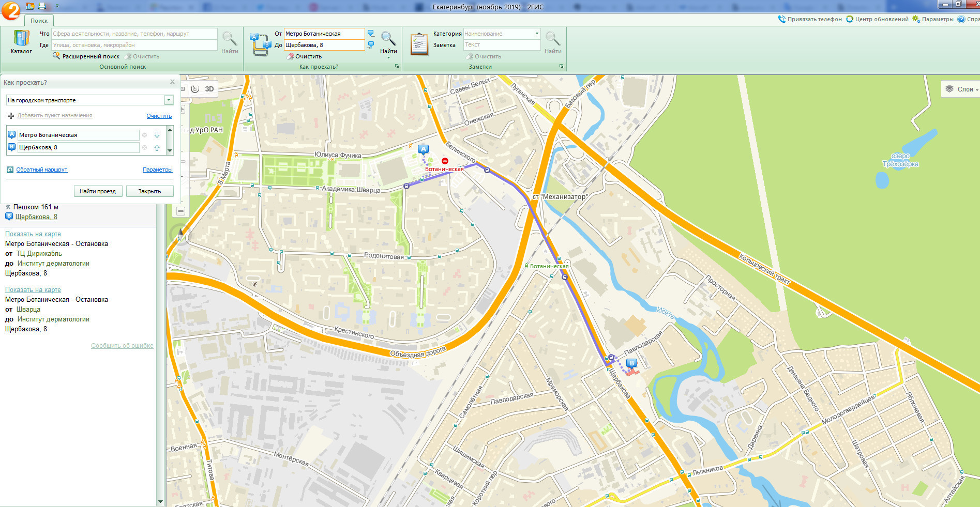Image resolution: width=980 pixels, height=507 pixels.
Task: Click the Найти проезд button
Action: coord(98,191)
